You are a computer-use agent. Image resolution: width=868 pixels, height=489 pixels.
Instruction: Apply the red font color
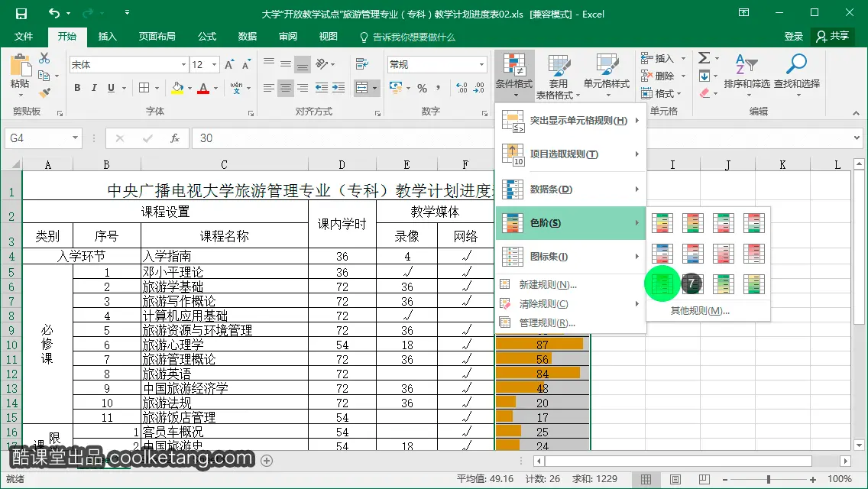tap(203, 88)
